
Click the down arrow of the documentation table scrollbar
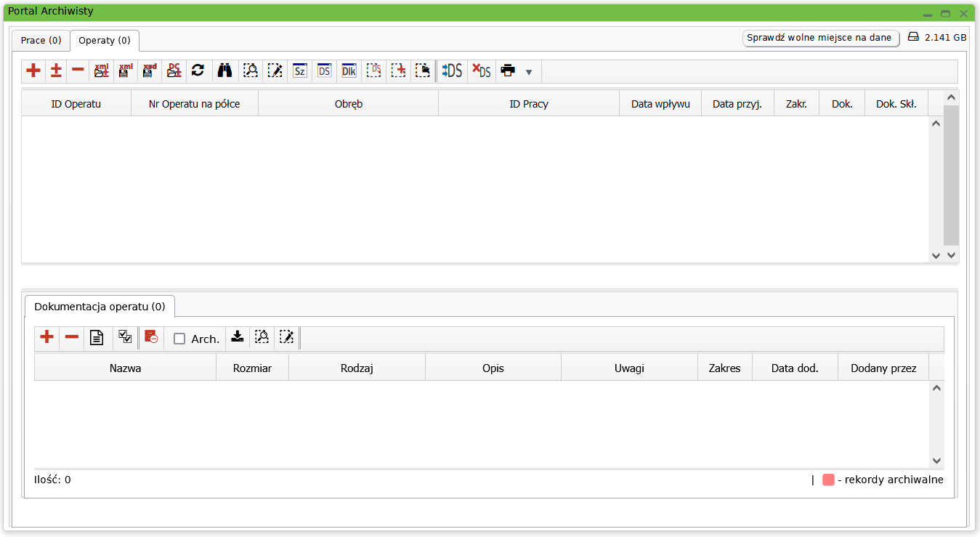936,461
